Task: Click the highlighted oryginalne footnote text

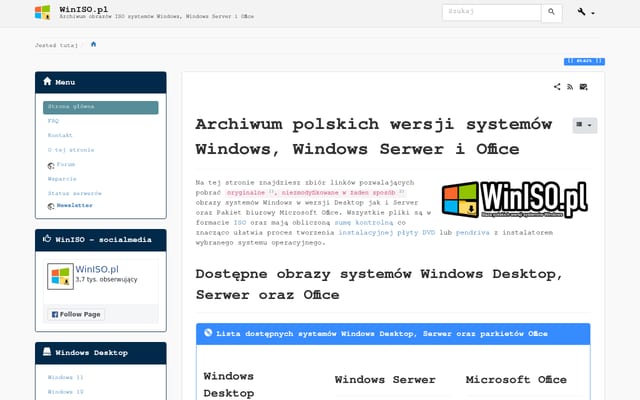Action: [246, 193]
